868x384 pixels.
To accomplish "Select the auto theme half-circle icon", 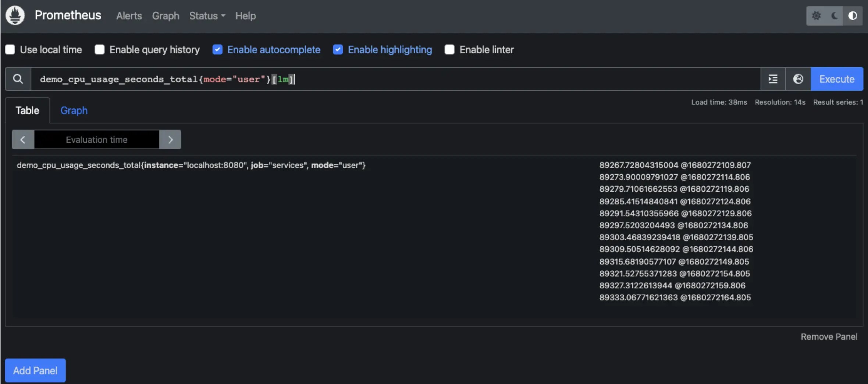I will [853, 15].
